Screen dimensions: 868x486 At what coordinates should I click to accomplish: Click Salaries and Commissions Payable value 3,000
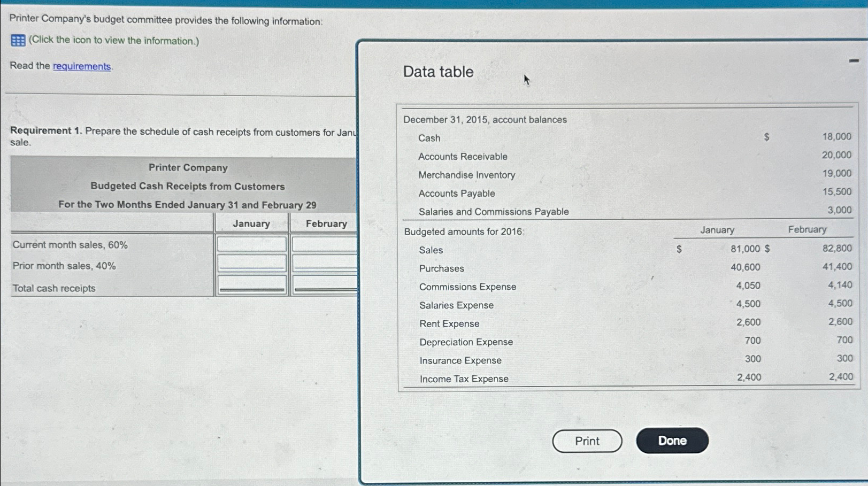coord(840,210)
